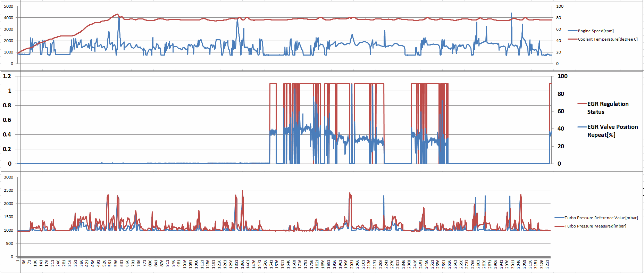Click the 596 label on the bottom time axis
The height and width of the screenshot is (273, 644).
pyautogui.click(x=116, y=263)
